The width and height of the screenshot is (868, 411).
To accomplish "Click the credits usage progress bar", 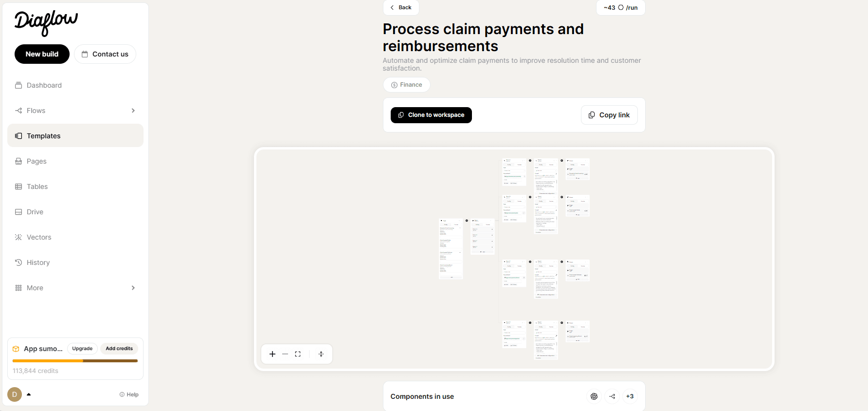I will (x=75, y=361).
